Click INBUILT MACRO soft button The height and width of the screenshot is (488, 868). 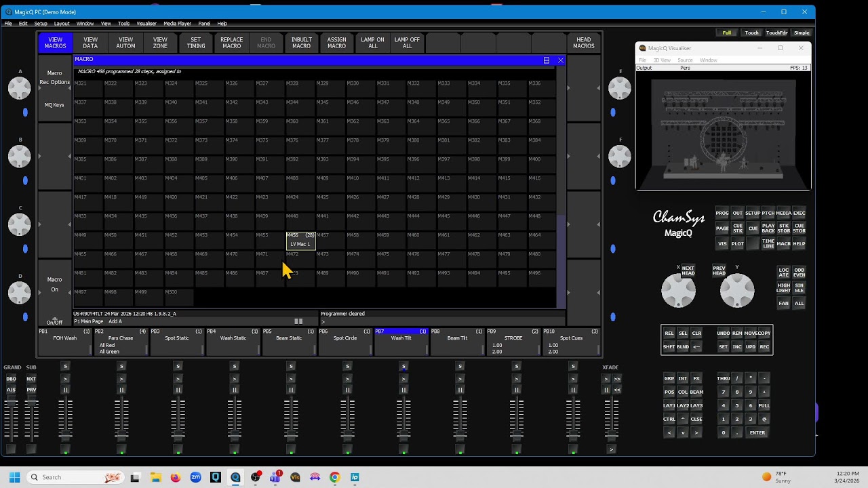click(x=301, y=43)
